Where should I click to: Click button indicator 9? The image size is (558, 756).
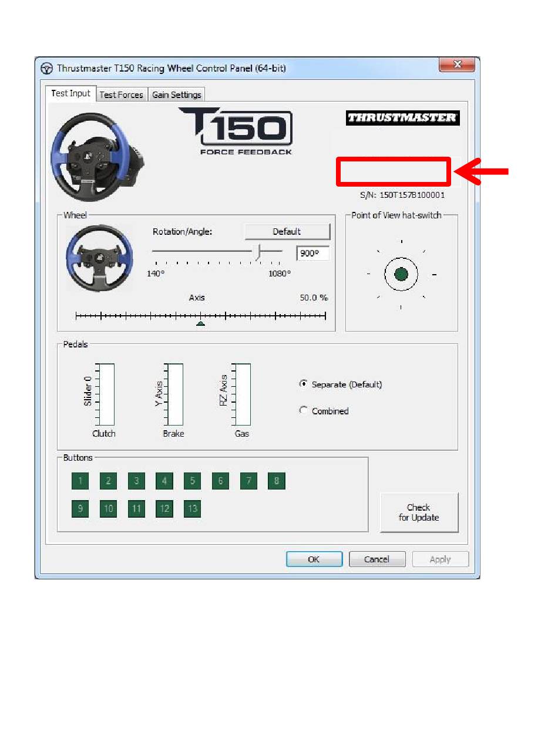(80, 509)
